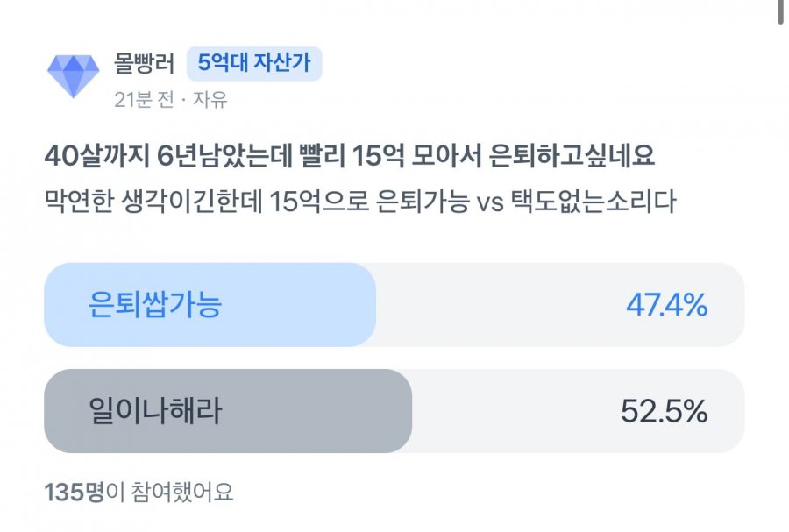Vote for the 은퇴쌉가능 poll option

tap(394, 305)
